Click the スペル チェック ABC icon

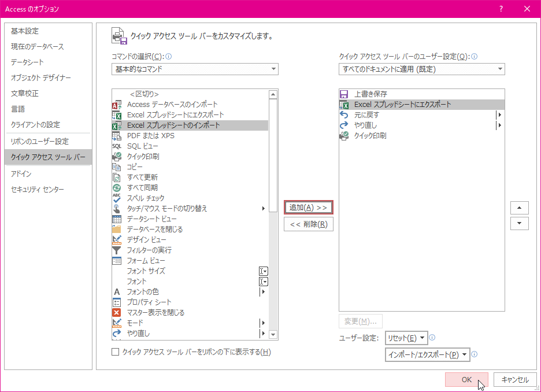[x=117, y=198]
